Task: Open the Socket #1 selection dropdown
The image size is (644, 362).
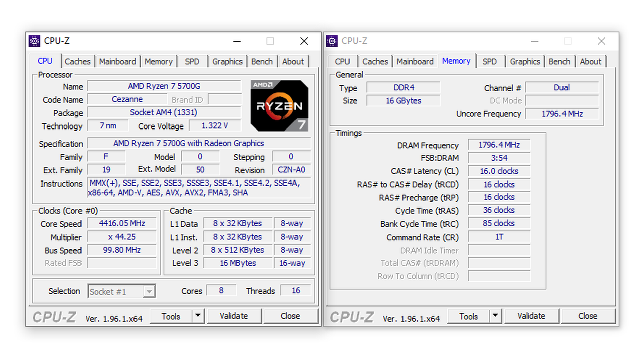Action: pos(149,291)
